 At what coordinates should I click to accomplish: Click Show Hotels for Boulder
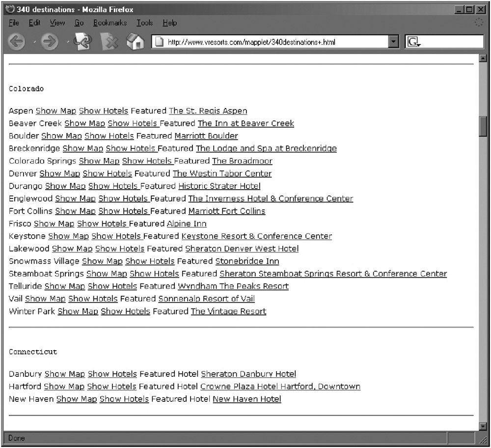click(x=109, y=136)
